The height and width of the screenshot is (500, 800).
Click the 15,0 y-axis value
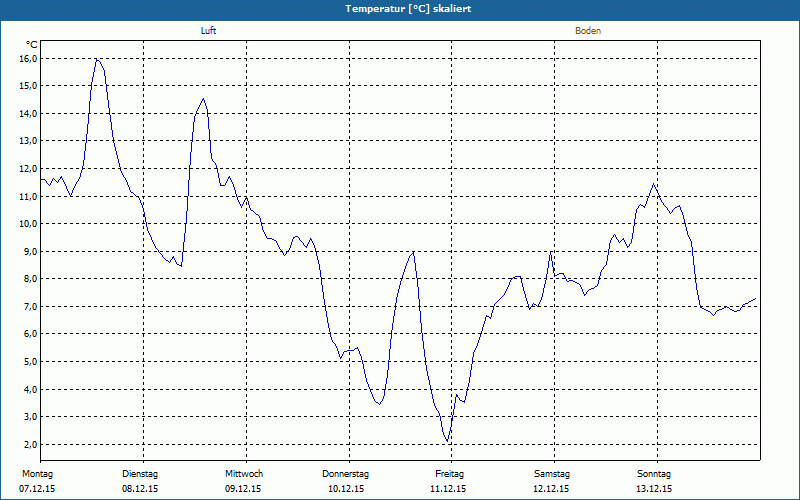(x=29, y=86)
